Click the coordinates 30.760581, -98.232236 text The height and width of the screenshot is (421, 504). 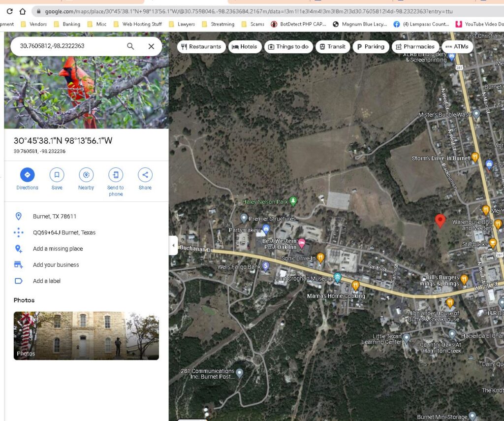(39, 151)
